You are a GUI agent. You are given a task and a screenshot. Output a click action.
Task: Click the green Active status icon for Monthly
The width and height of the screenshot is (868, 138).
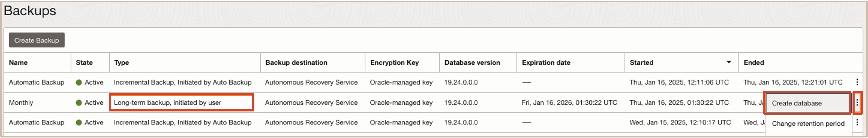(79, 103)
